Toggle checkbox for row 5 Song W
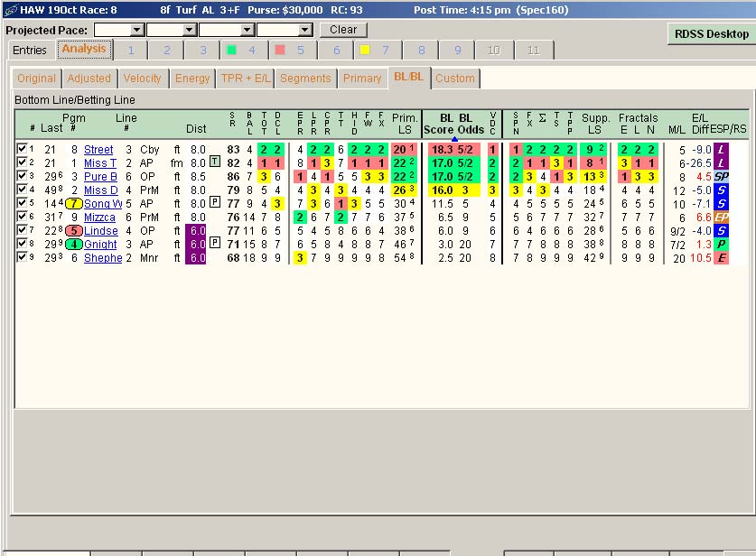756x556 pixels. point(22,202)
